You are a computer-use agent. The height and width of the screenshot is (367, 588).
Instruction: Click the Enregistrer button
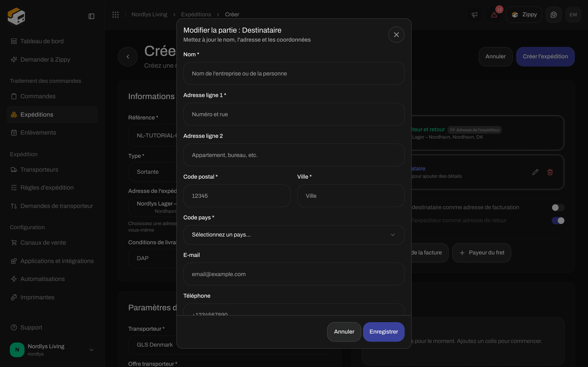(x=384, y=332)
